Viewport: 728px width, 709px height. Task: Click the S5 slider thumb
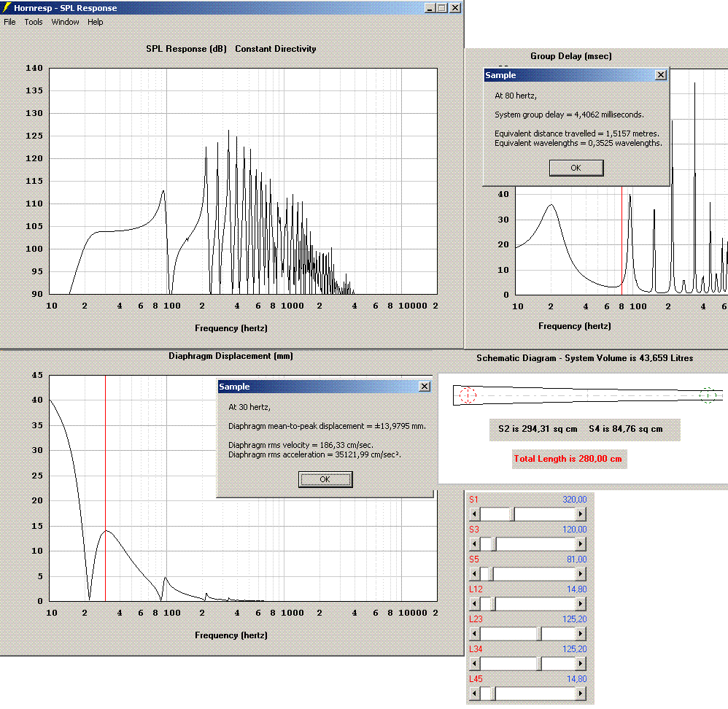click(x=491, y=574)
